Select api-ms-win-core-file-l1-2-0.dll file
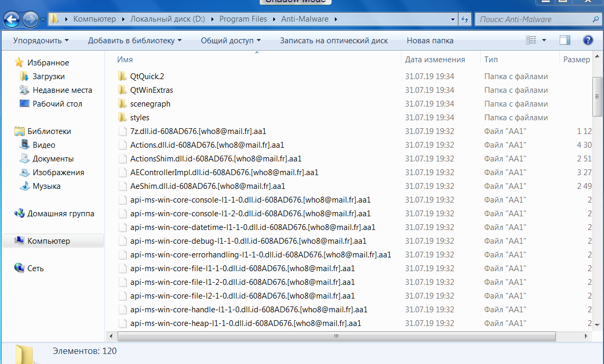604x364 pixels. point(242,282)
